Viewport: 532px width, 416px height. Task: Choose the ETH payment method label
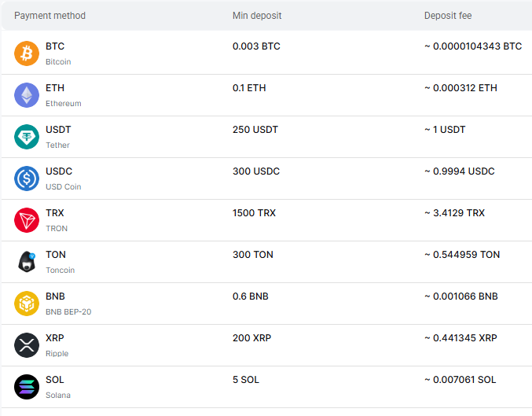click(x=55, y=88)
